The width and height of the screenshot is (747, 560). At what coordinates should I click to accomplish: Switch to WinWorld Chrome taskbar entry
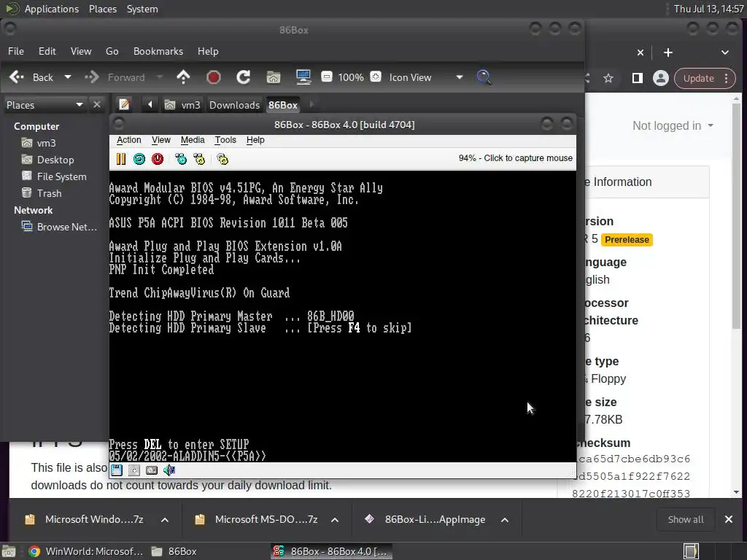[86, 551]
